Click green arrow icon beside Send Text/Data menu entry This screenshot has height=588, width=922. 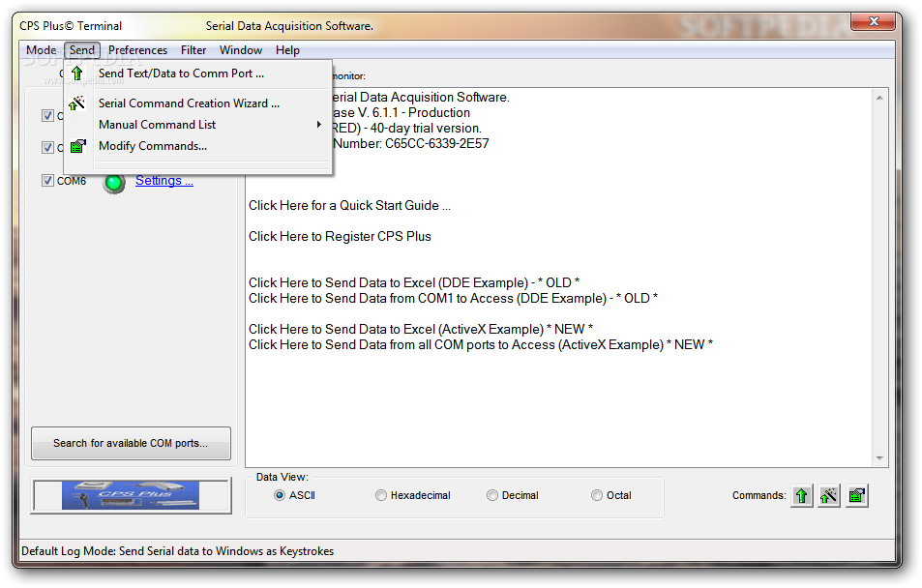(77, 73)
